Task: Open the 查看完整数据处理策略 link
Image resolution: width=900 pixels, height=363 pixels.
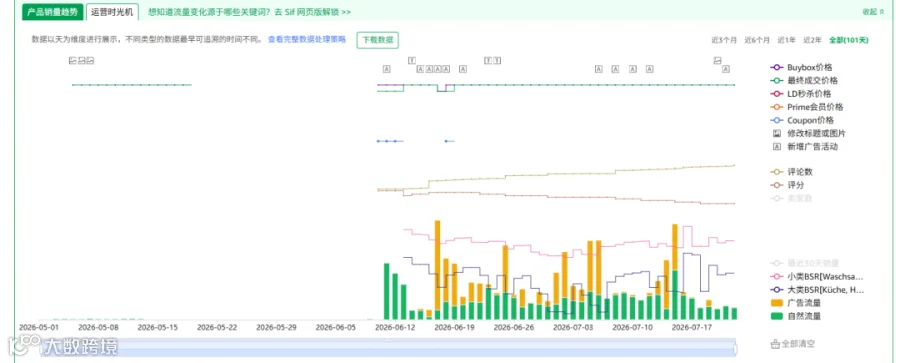Action: click(x=307, y=40)
